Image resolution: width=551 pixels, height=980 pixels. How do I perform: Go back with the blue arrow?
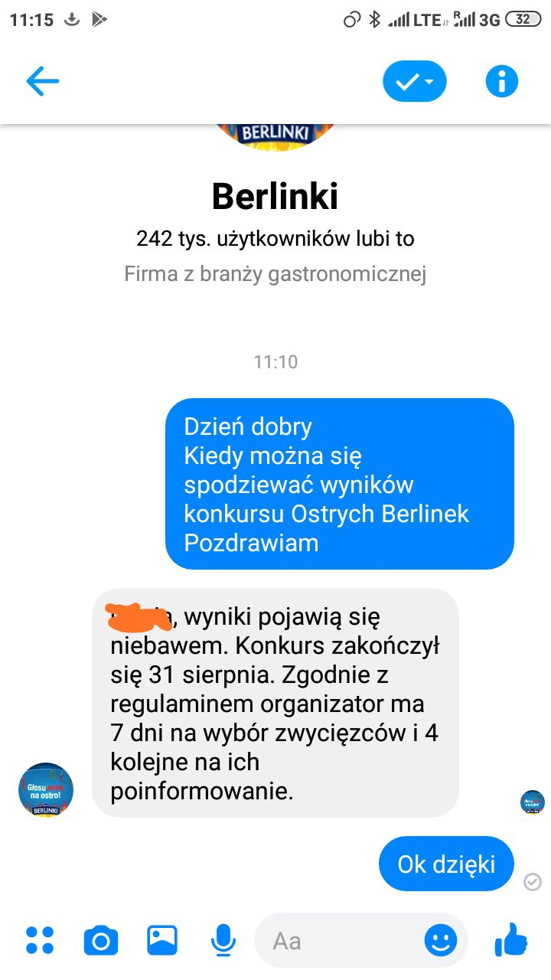[x=42, y=81]
